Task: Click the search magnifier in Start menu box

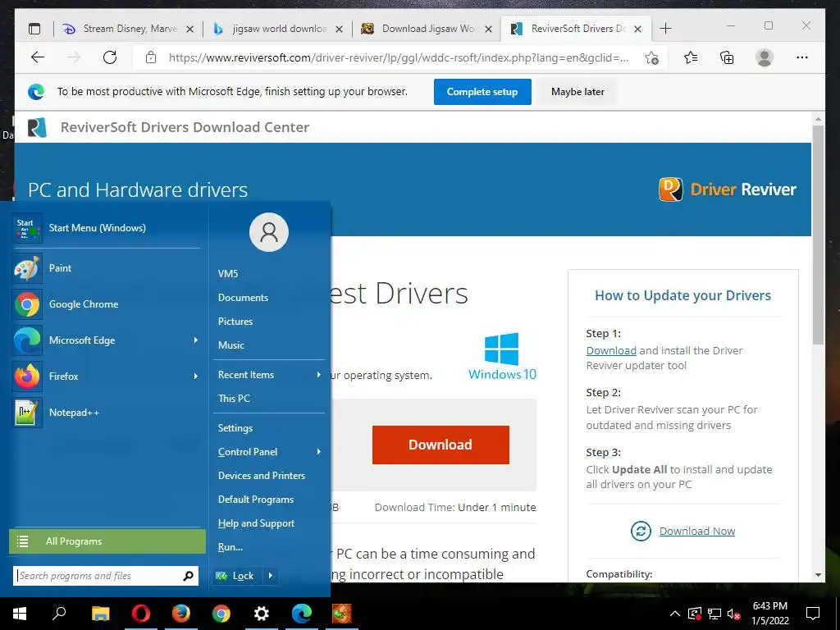Action: point(188,576)
